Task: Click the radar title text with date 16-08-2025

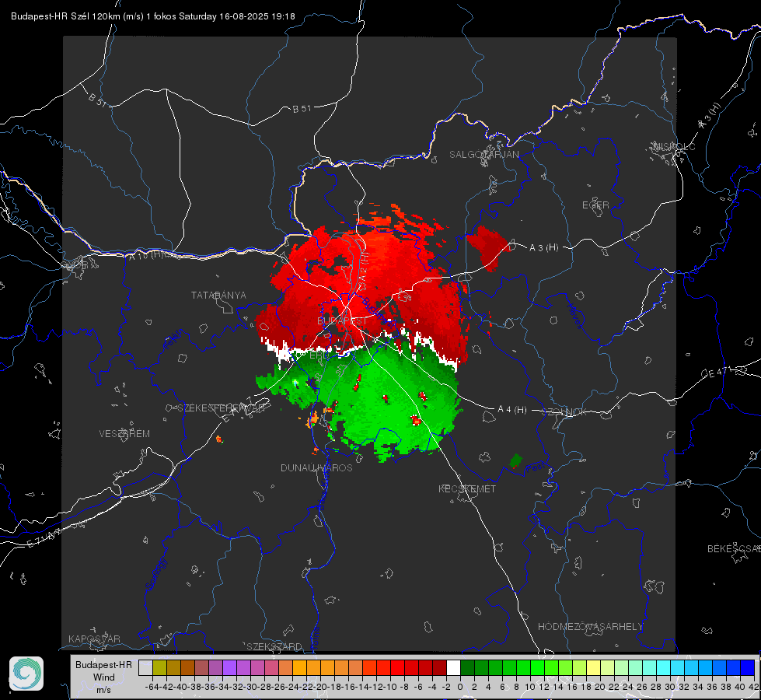Action: 153,16
